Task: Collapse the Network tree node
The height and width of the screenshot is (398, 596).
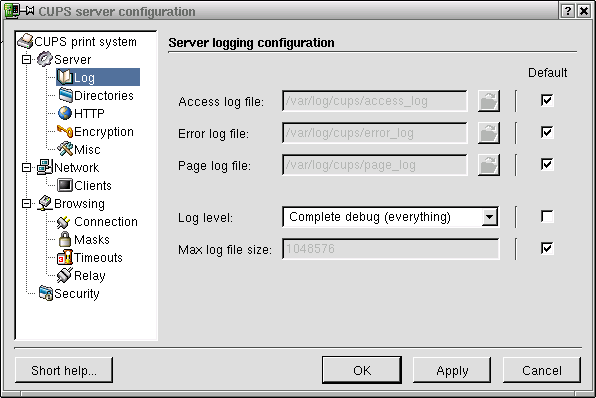Action: [26, 168]
